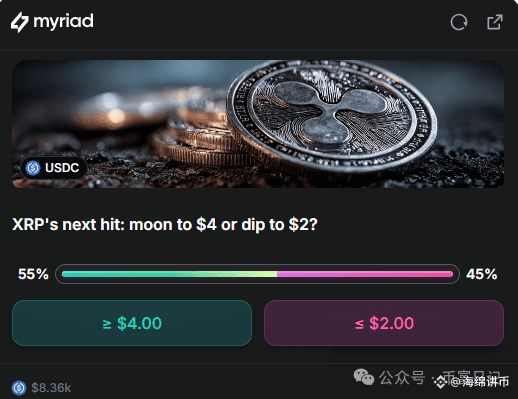The image size is (518, 399).
Task: Choose the ≥ $4.00 outcome button
Action: coord(132,323)
